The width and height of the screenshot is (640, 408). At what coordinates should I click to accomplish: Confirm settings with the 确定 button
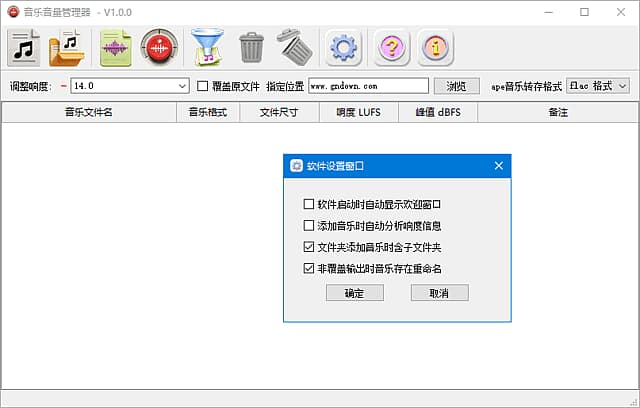355,293
